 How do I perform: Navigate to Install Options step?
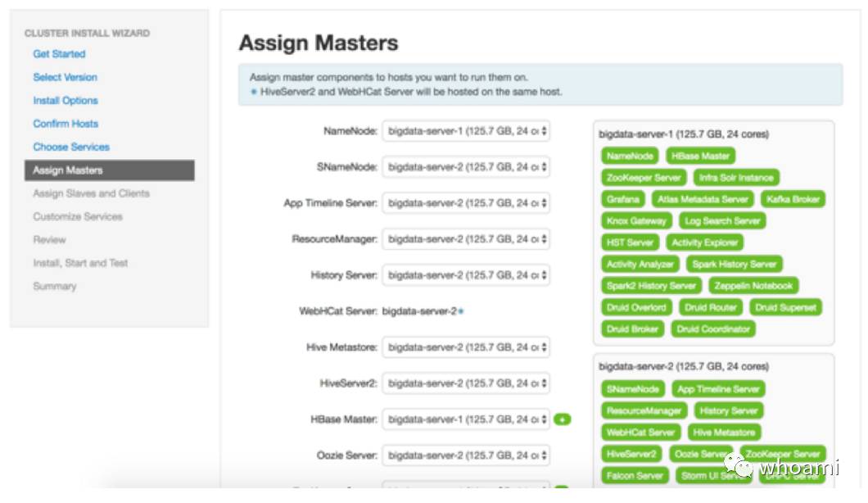66,101
